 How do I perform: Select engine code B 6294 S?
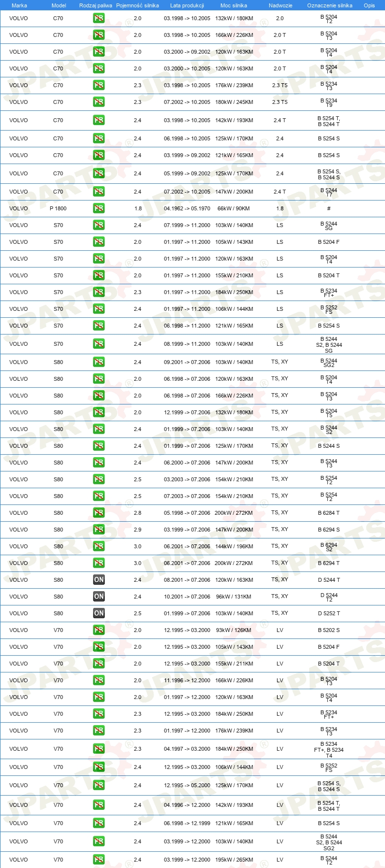pos(329,530)
